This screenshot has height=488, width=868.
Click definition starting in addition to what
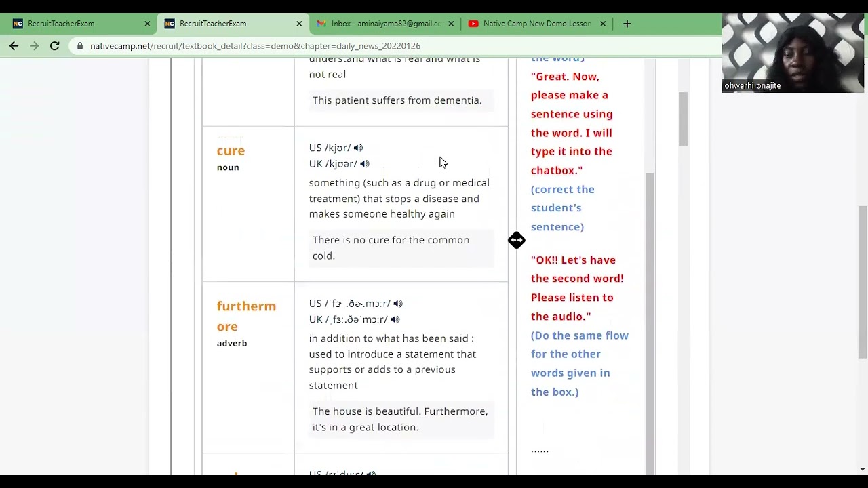point(393,361)
